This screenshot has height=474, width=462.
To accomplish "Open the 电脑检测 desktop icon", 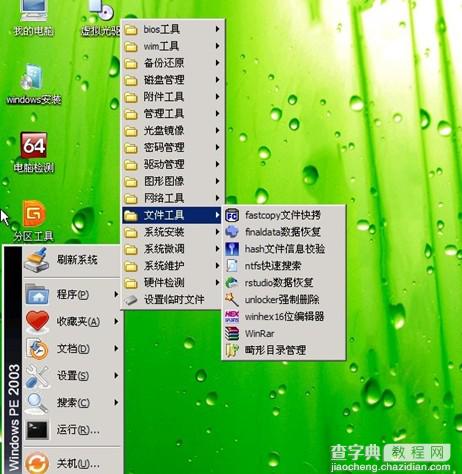I will tap(33, 153).
